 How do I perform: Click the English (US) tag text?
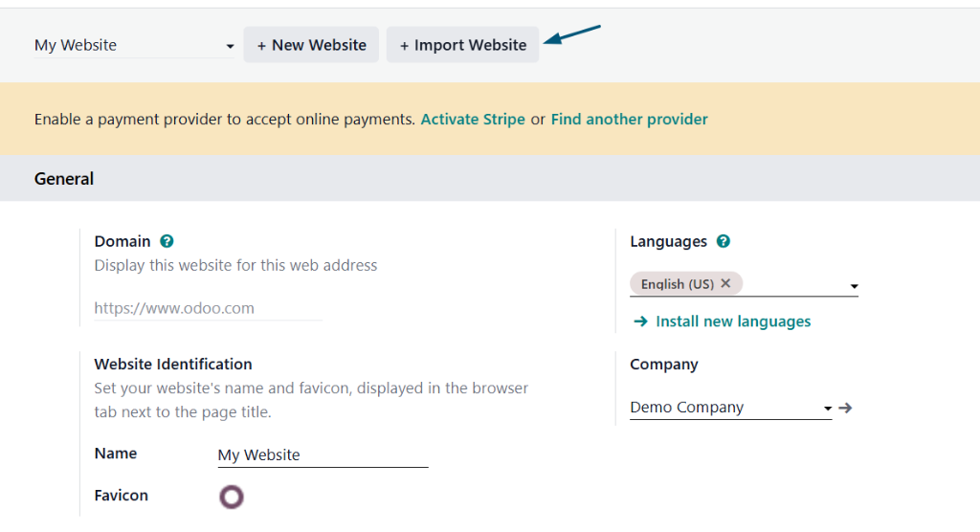click(x=677, y=284)
